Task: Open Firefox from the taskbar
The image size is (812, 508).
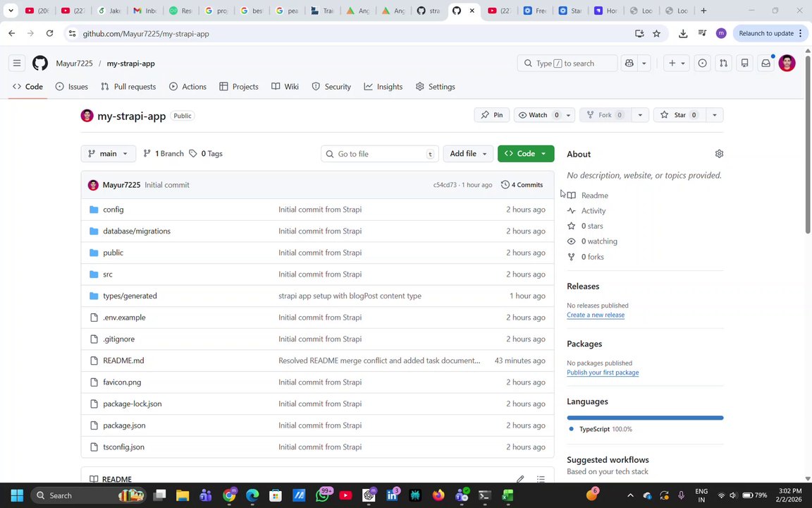Action: [x=438, y=495]
